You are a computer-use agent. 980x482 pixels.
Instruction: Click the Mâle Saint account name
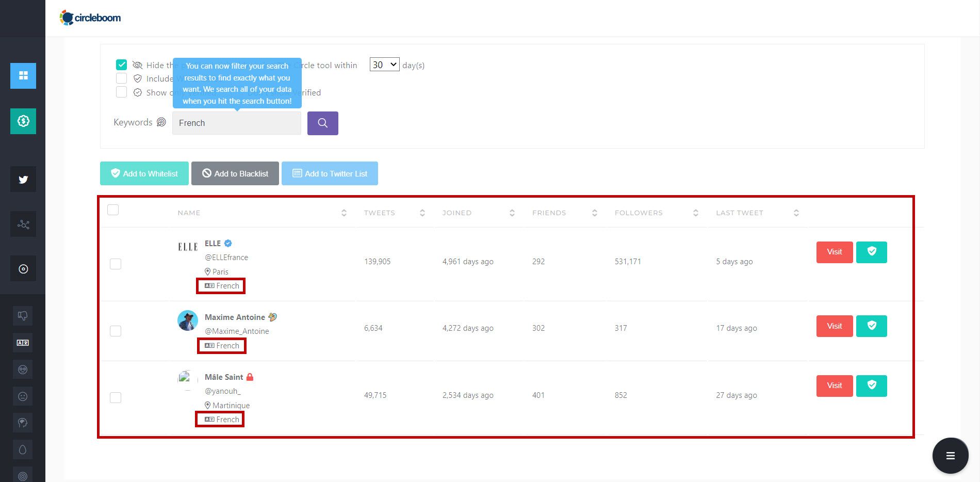[224, 377]
